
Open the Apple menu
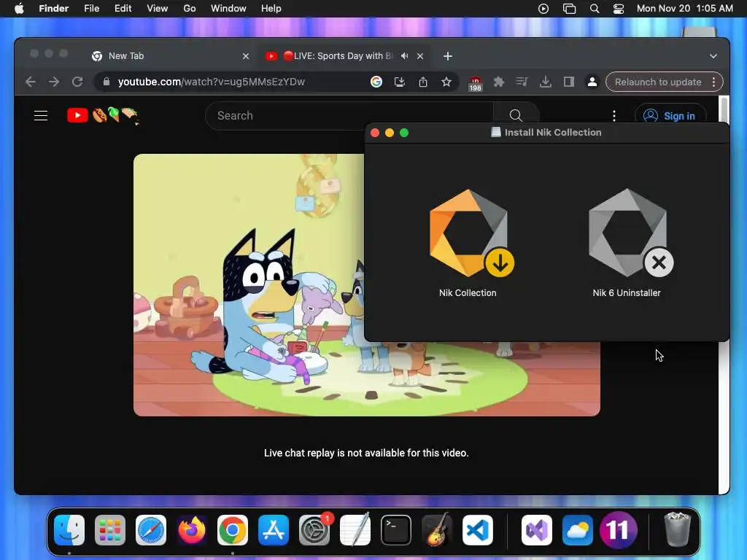pos(19,9)
